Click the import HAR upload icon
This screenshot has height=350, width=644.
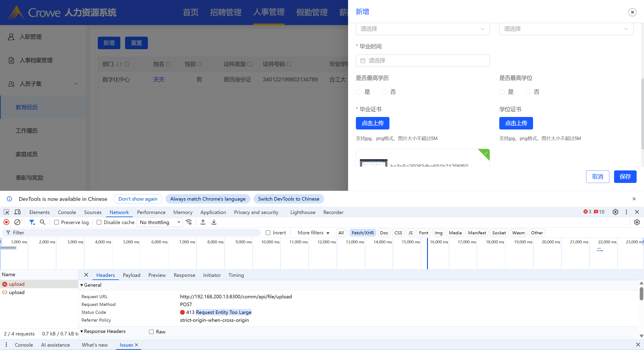point(203,222)
